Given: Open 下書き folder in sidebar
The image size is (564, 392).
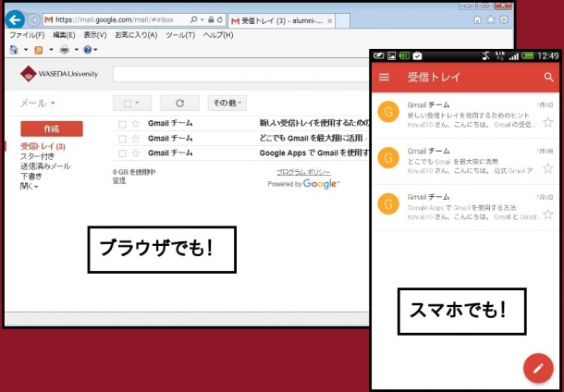Looking at the screenshot, I should click(31, 177).
